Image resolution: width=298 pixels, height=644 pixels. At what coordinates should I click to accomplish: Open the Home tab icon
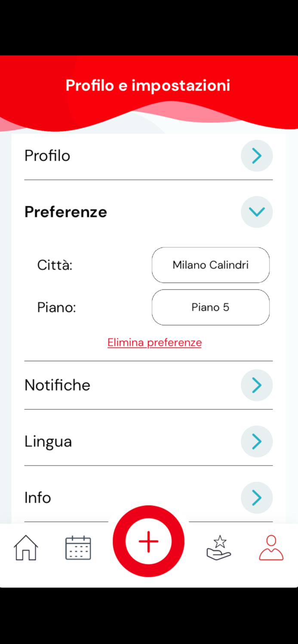26,547
